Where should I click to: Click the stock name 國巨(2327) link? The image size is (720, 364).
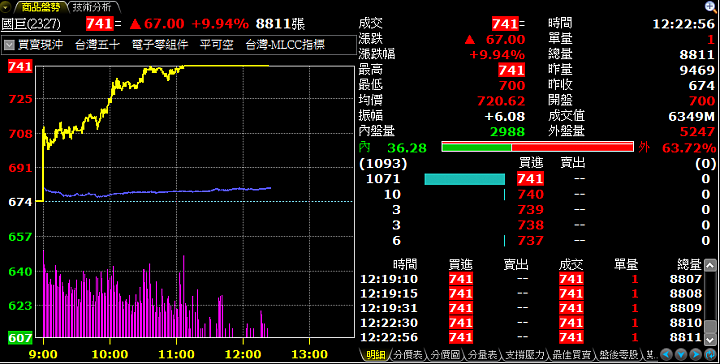31,23
